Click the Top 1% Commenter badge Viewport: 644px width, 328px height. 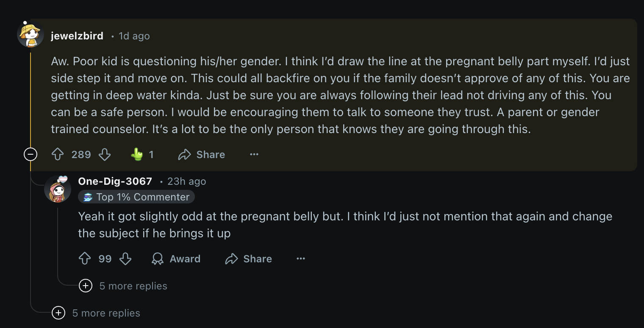click(x=136, y=197)
